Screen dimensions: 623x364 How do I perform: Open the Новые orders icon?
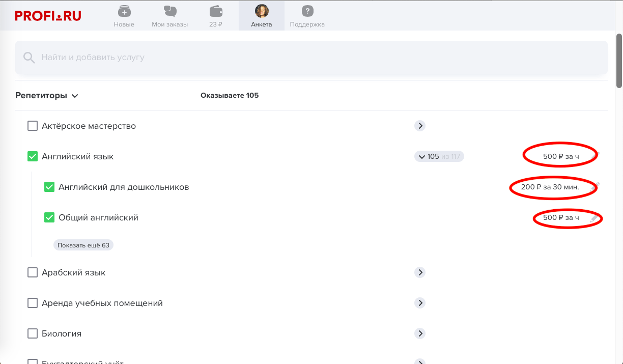pos(124,11)
